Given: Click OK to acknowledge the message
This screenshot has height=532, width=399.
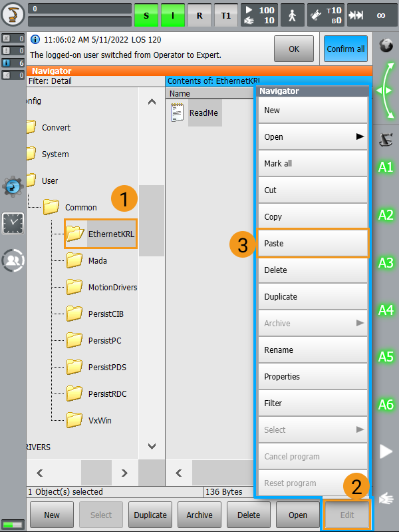Looking at the screenshot, I should tap(294, 49).
